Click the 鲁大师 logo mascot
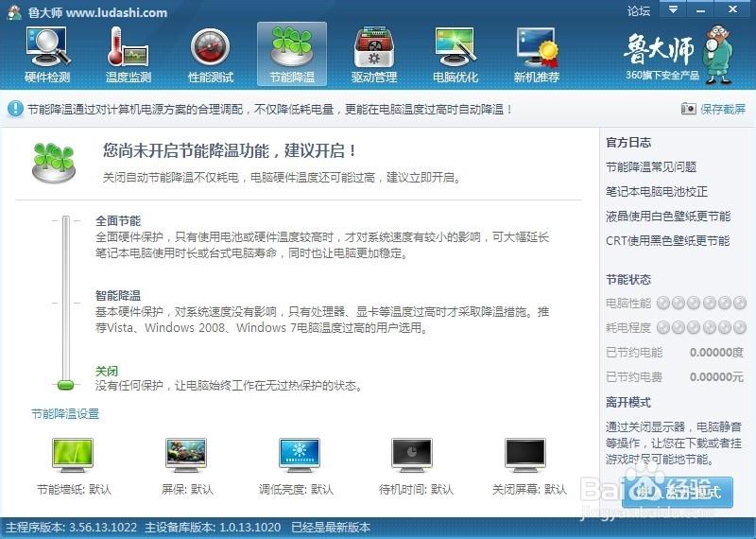 point(718,55)
